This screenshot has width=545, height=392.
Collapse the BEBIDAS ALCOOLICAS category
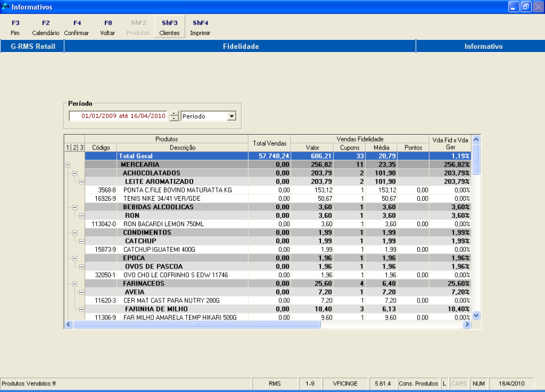click(x=74, y=207)
